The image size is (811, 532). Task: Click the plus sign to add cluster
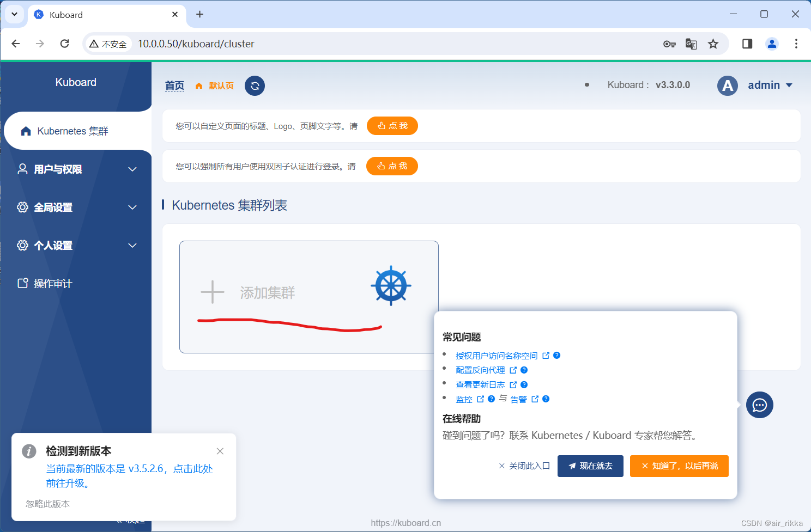(x=213, y=292)
